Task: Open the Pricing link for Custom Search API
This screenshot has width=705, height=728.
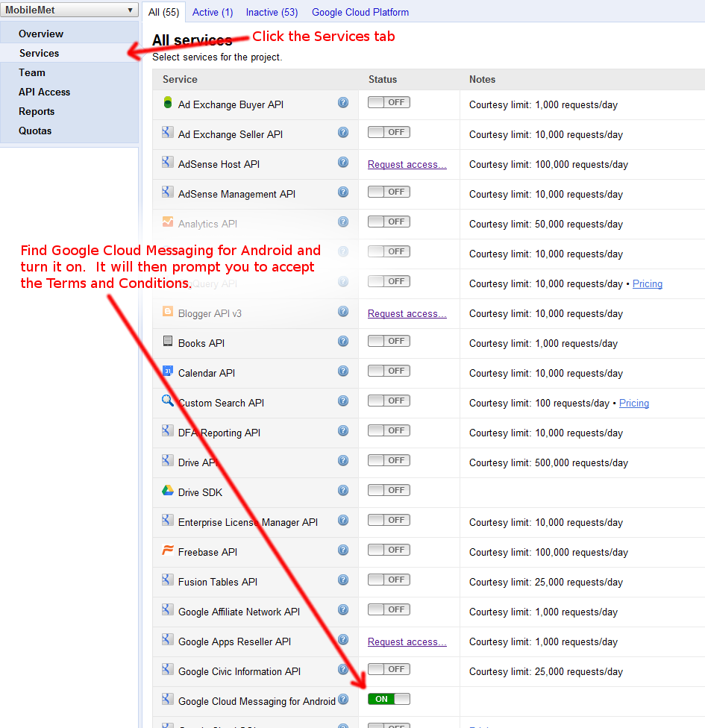Action: tap(633, 403)
